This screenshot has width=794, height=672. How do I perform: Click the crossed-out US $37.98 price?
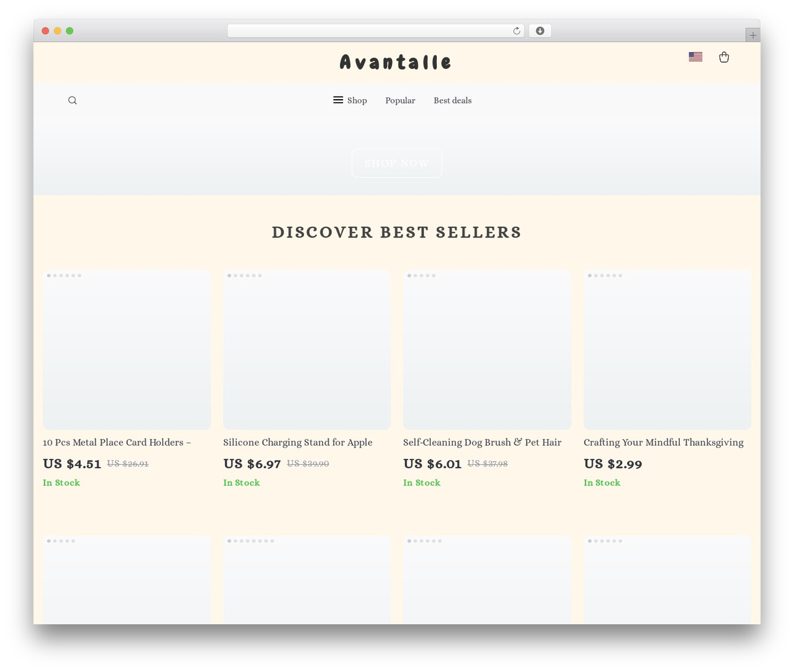[x=488, y=464]
